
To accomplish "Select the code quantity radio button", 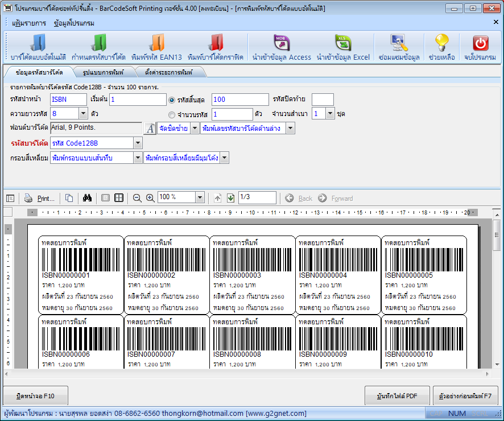I will click(x=172, y=114).
